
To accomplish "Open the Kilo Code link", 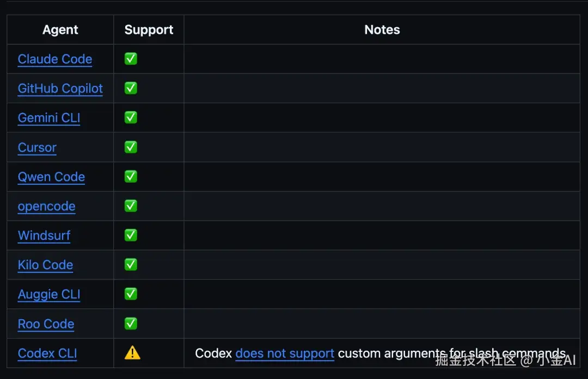I will pyautogui.click(x=45, y=265).
